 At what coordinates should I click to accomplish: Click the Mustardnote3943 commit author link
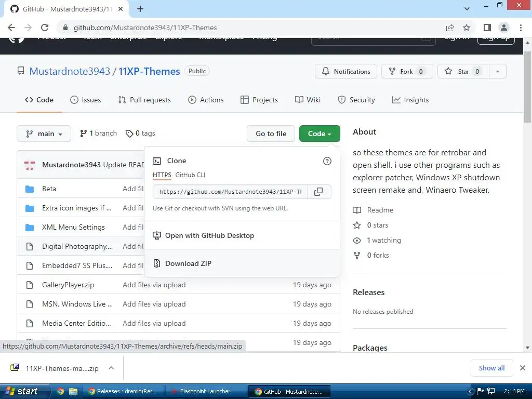click(x=71, y=165)
